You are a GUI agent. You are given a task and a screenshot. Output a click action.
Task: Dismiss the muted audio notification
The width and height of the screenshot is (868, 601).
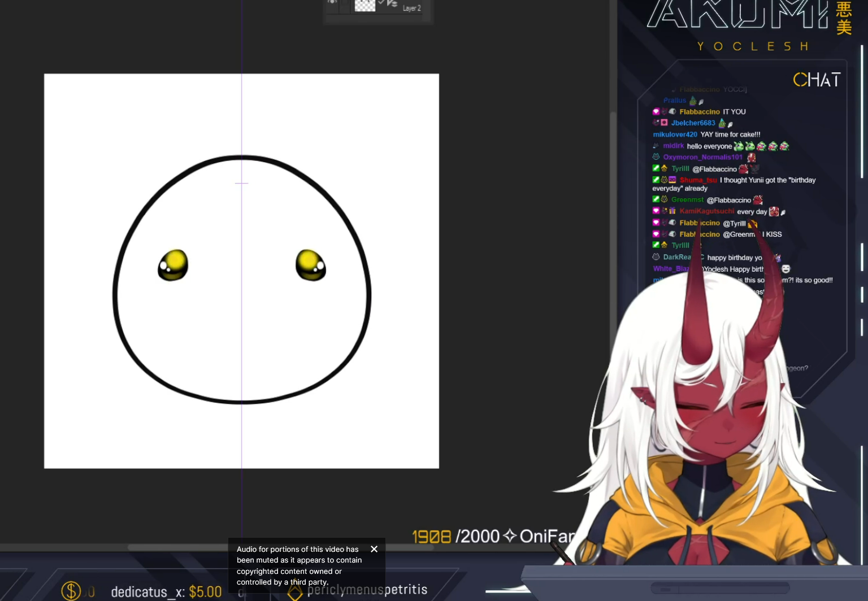(374, 549)
